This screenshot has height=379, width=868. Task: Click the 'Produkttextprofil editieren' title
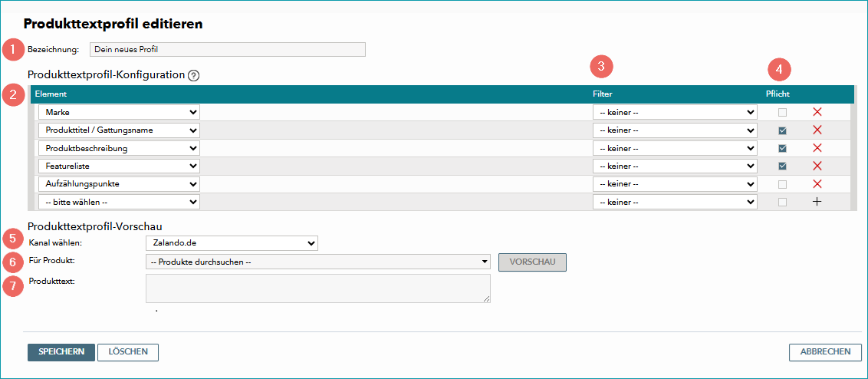pos(113,24)
